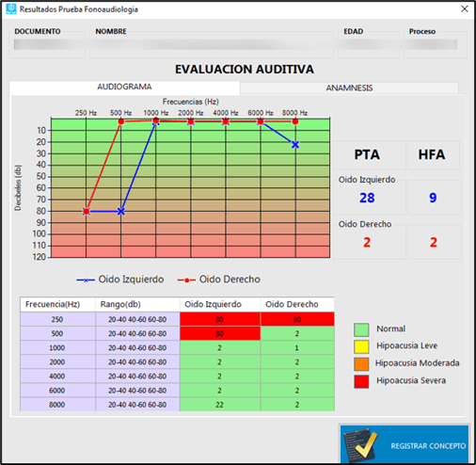Switch to the ANAMNESIS tab
The image size is (476, 465).
point(349,88)
